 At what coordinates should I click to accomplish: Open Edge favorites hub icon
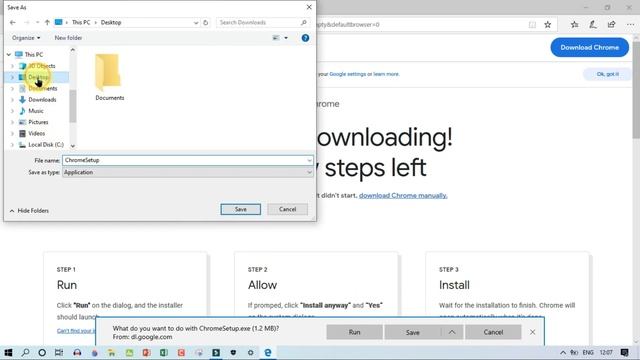[x=574, y=25]
